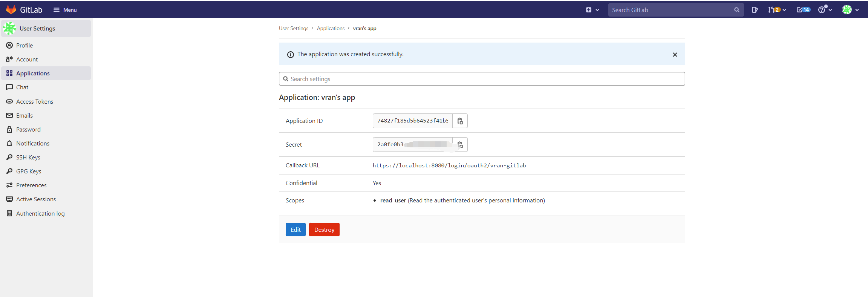
Task: Open the User Settings avatar in sidebar
Action: (9, 28)
